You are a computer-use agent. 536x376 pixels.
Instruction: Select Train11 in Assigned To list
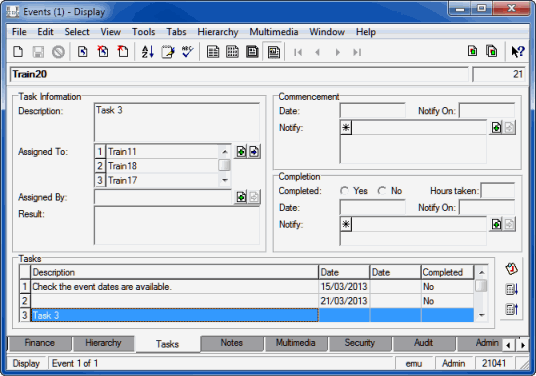click(162, 151)
